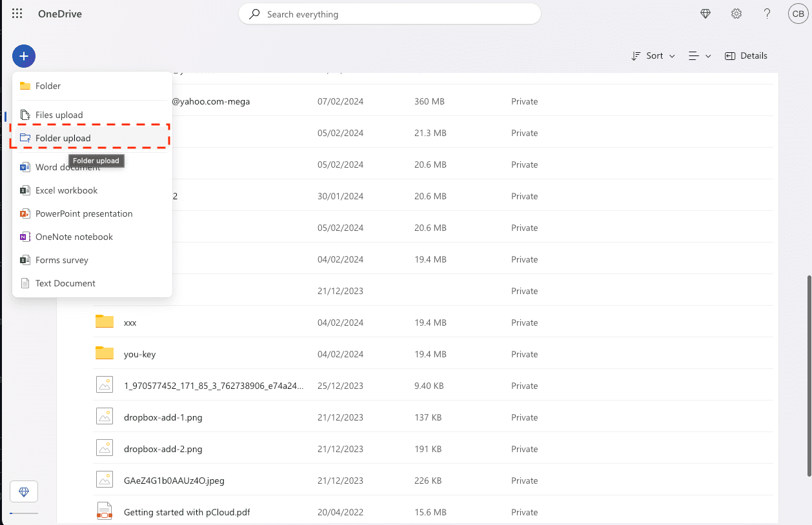Image resolution: width=812 pixels, height=525 pixels.
Task: Click the 9.40 KB size cell
Action: 429,386
